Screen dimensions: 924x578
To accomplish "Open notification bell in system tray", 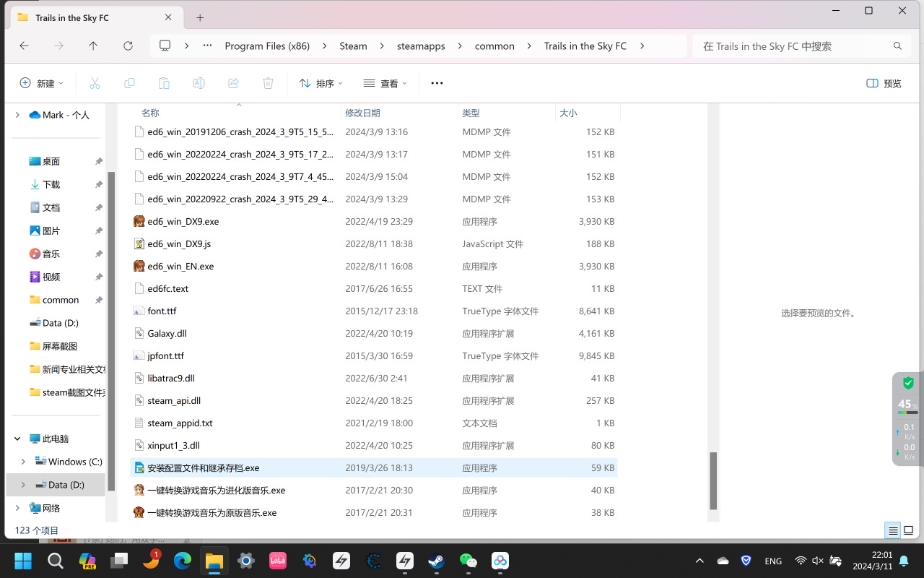I will (903, 561).
